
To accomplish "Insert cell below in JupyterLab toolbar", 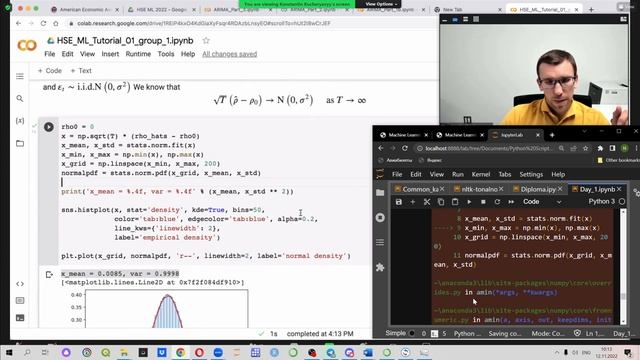I will pyautogui.click(x=413, y=202).
